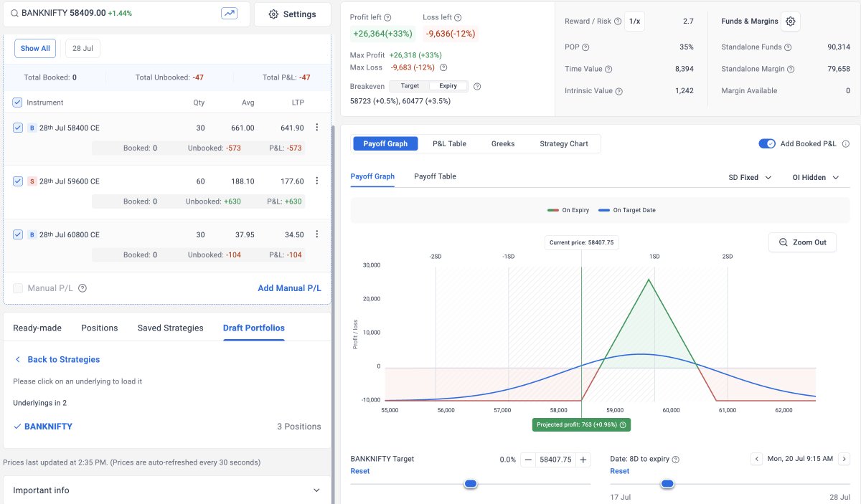Go to previous date with left arrow
The width and height of the screenshot is (861, 504).
pyautogui.click(x=756, y=459)
